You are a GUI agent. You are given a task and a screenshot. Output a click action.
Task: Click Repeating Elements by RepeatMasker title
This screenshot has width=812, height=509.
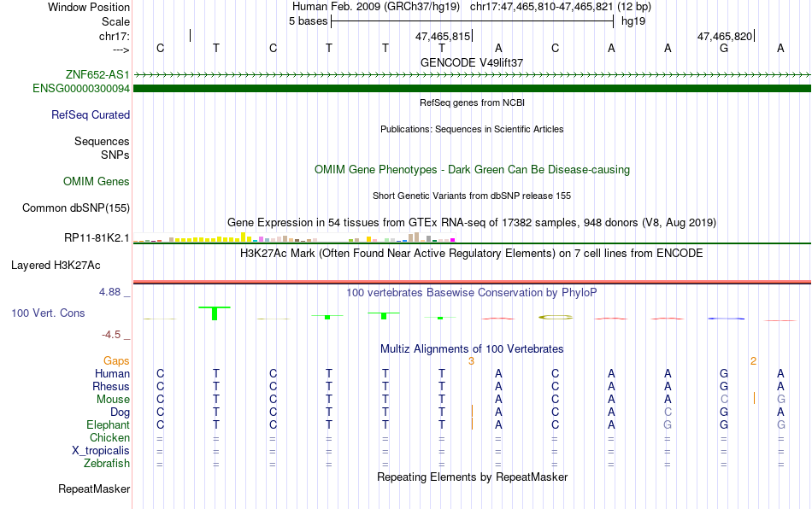[x=473, y=477]
